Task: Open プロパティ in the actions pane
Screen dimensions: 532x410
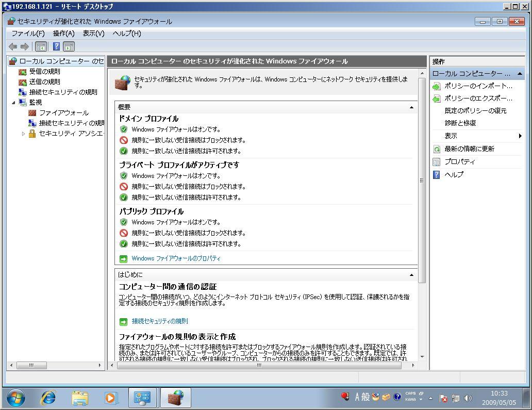Action: (x=460, y=161)
